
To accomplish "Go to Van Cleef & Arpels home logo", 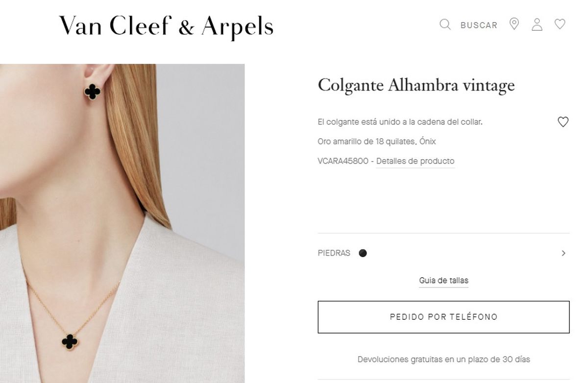I will [x=166, y=26].
